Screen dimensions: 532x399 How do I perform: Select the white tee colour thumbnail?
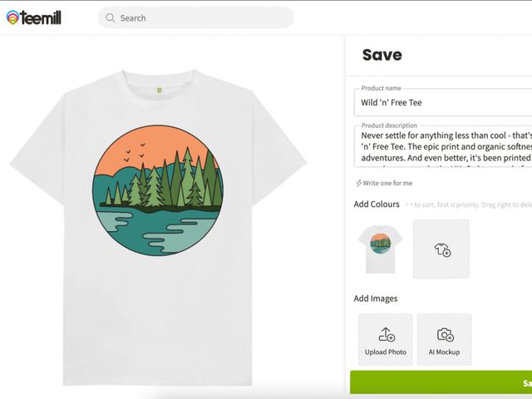point(381,249)
